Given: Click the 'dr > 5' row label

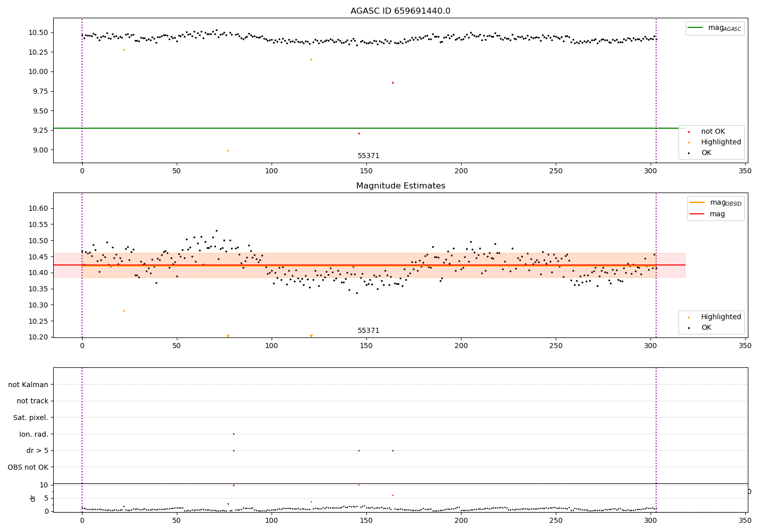Looking at the screenshot, I should click(x=37, y=450).
